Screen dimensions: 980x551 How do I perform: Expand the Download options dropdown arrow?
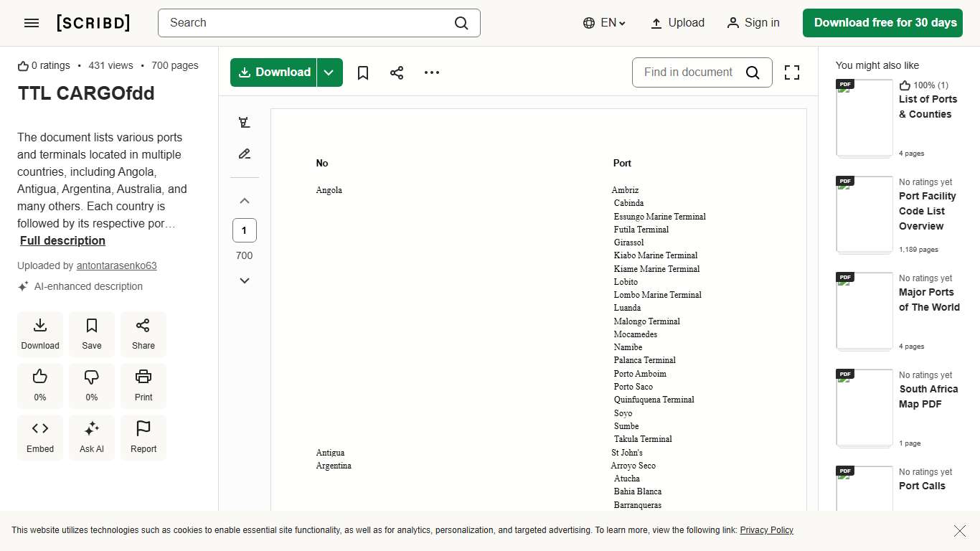329,72
